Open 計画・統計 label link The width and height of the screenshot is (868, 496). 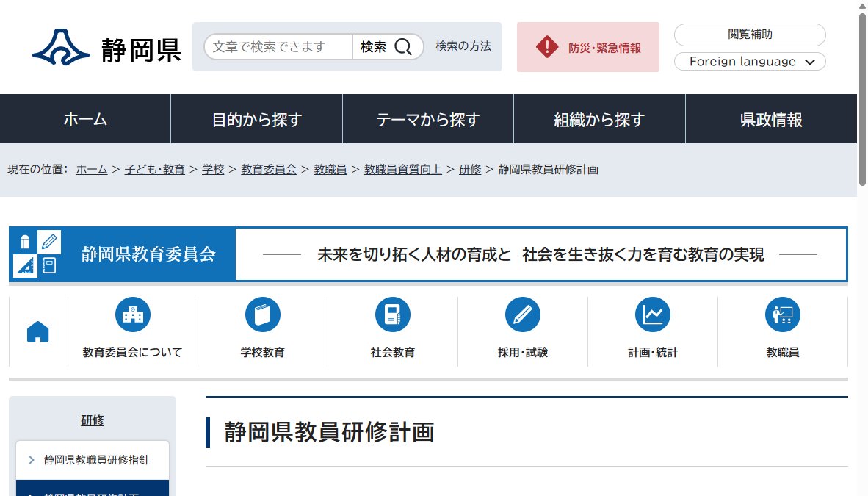(653, 353)
